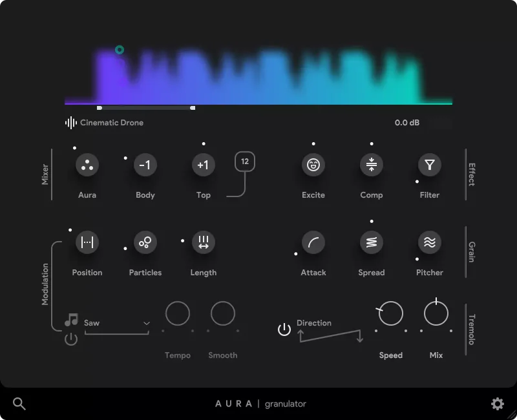This screenshot has height=420, width=517.
Task: Click the tremolo Speed knob
Action: pyautogui.click(x=391, y=313)
